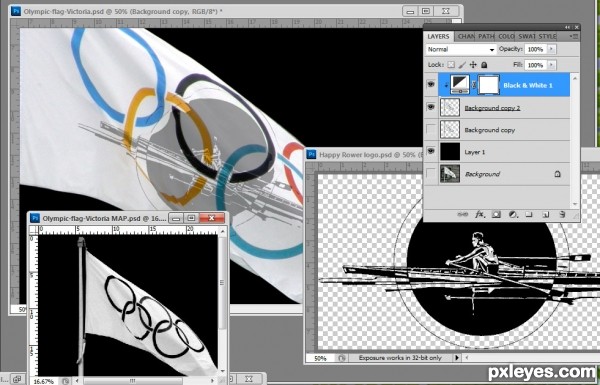Select the Black & White 1 layer mask thumbnail
600x385 pixels.
489,85
